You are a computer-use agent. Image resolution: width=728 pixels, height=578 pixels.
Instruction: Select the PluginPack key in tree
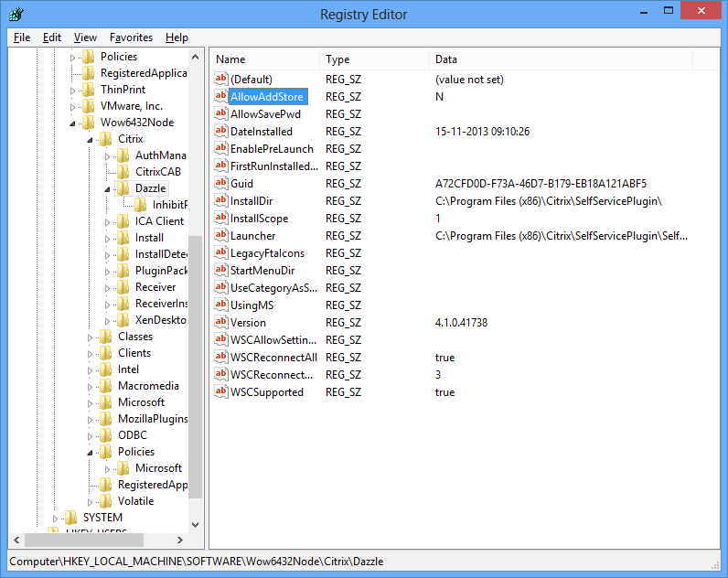coord(161,271)
